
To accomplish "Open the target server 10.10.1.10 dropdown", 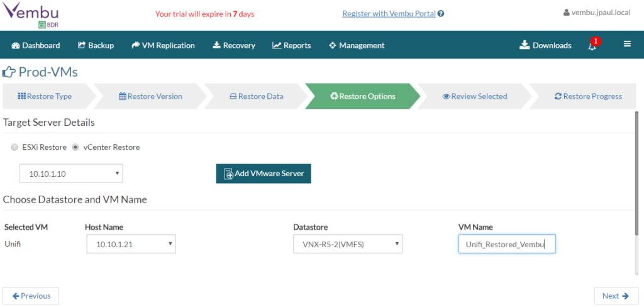I will [x=71, y=174].
